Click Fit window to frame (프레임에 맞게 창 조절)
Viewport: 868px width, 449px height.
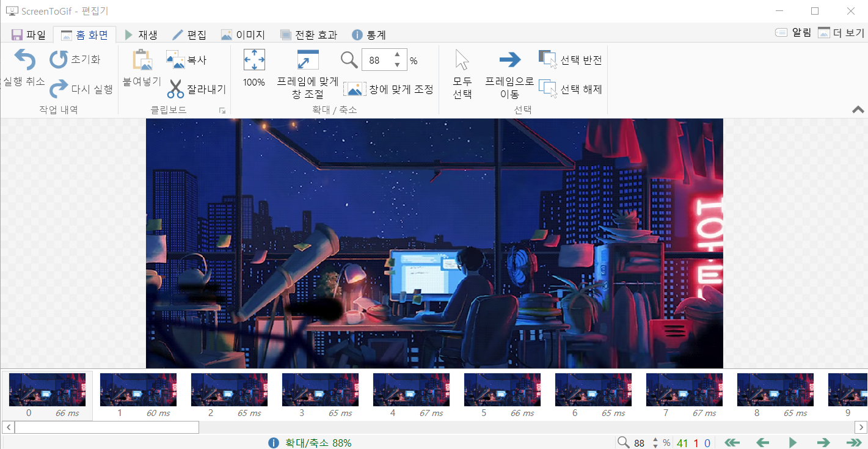tap(308, 75)
